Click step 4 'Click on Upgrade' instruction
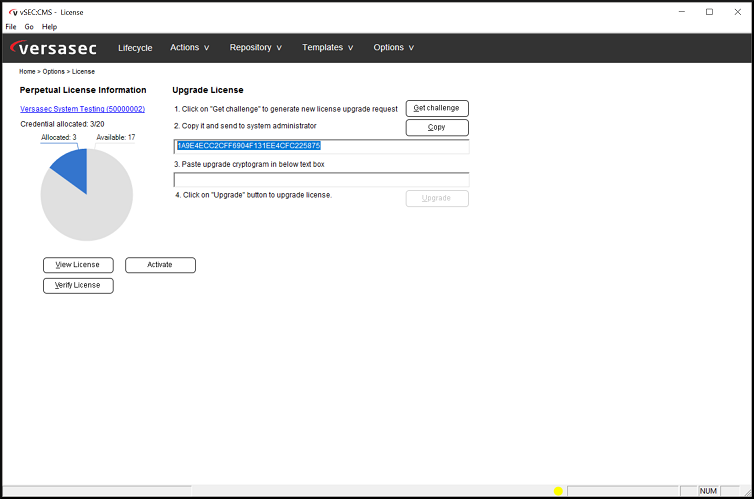Image resolution: width=754 pixels, height=499 pixels. click(253, 195)
